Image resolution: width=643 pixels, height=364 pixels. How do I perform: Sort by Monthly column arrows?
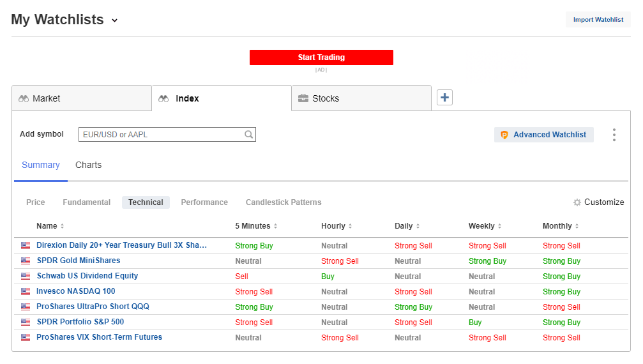pyautogui.click(x=577, y=226)
